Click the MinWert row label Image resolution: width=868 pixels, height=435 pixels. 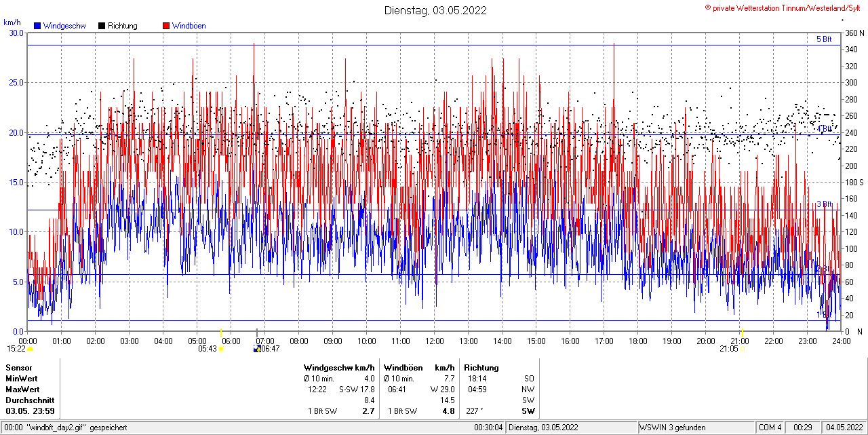(x=22, y=378)
